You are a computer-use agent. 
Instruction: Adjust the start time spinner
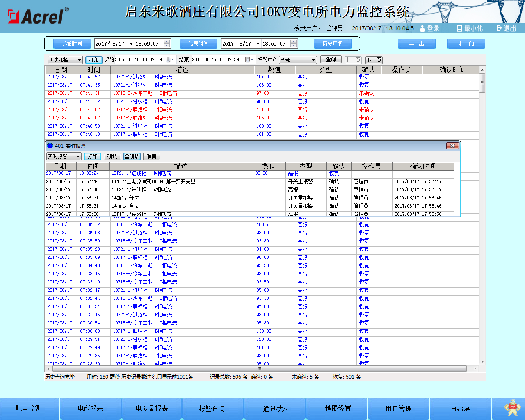pos(167,44)
